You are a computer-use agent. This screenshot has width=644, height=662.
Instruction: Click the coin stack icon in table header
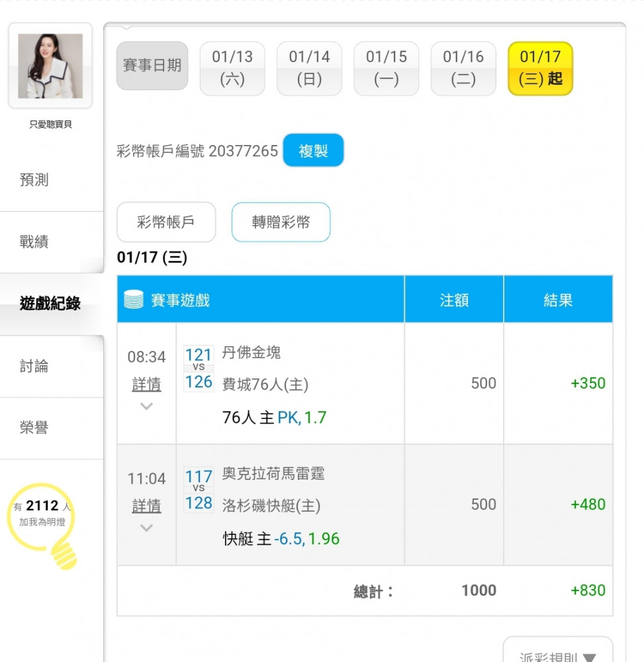tap(134, 299)
